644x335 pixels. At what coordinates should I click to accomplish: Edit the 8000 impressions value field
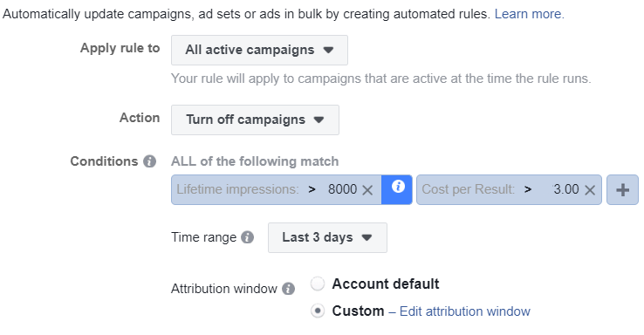pyautogui.click(x=342, y=189)
